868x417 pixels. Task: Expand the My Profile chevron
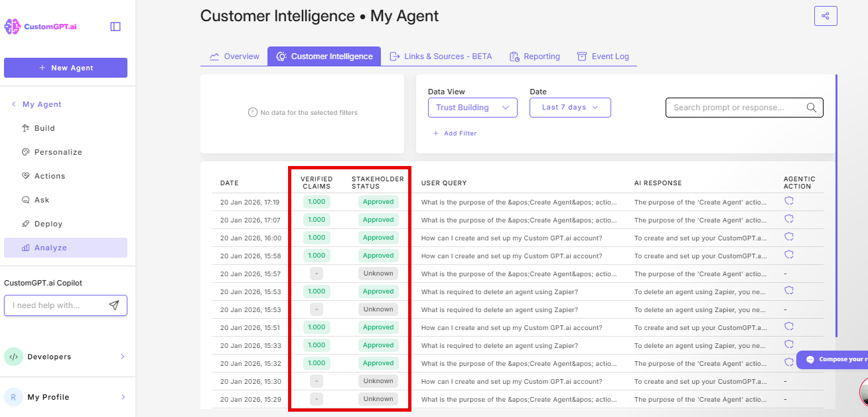(123, 397)
